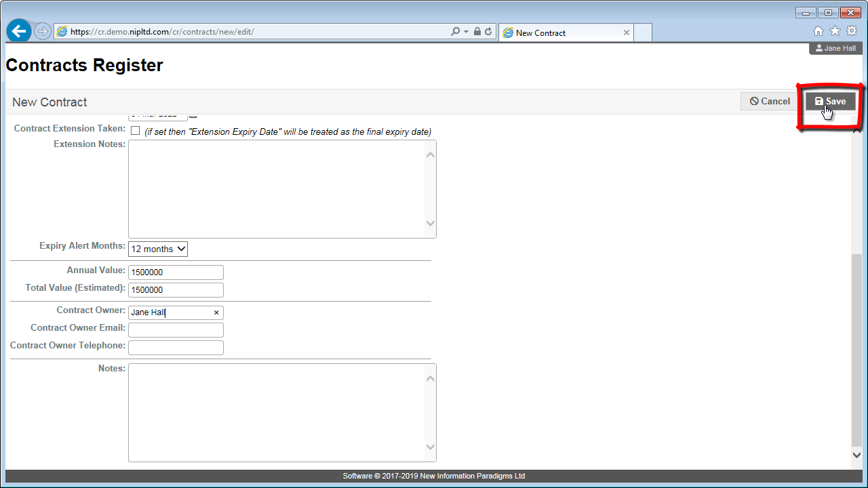Screen dimensions: 868x488
Task: Click the security lock icon in address bar
Action: click(477, 32)
